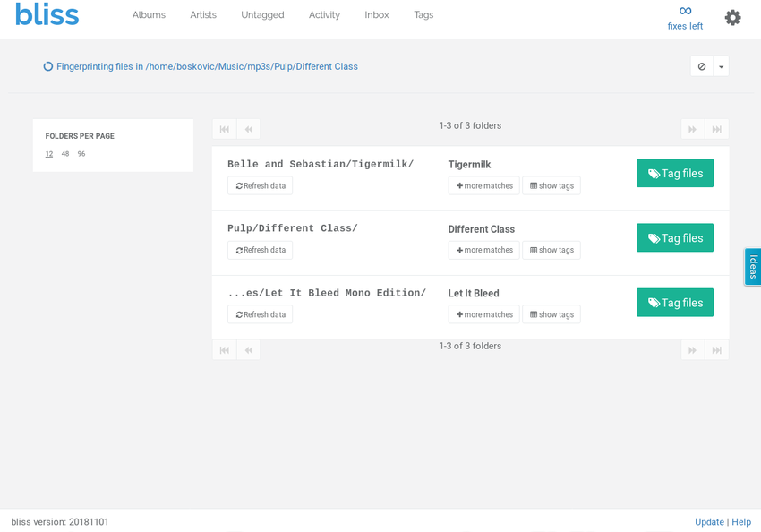The width and height of the screenshot is (761, 532).
Task: Refresh data for Pulp/Different Class folder
Action: pyautogui.click(x=260, y=250)
